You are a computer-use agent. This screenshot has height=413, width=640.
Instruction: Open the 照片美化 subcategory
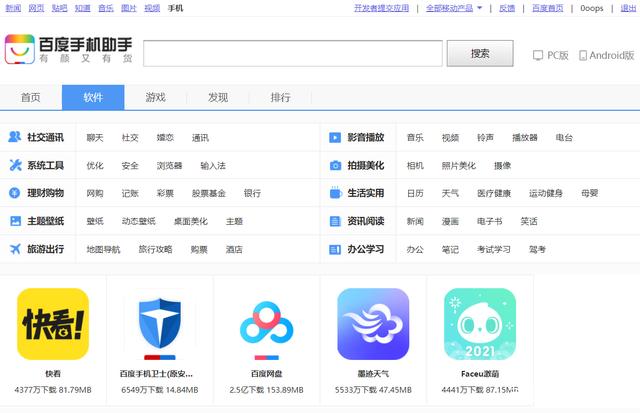459,166
